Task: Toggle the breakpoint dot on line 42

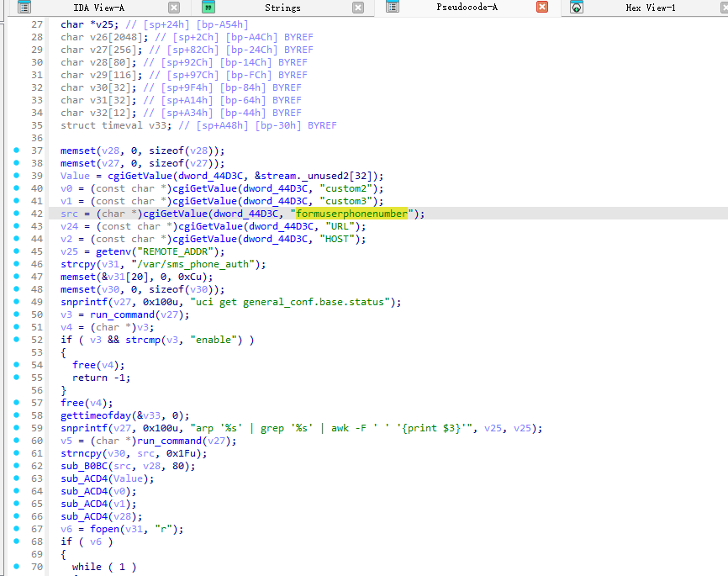Action: point(17,214)
